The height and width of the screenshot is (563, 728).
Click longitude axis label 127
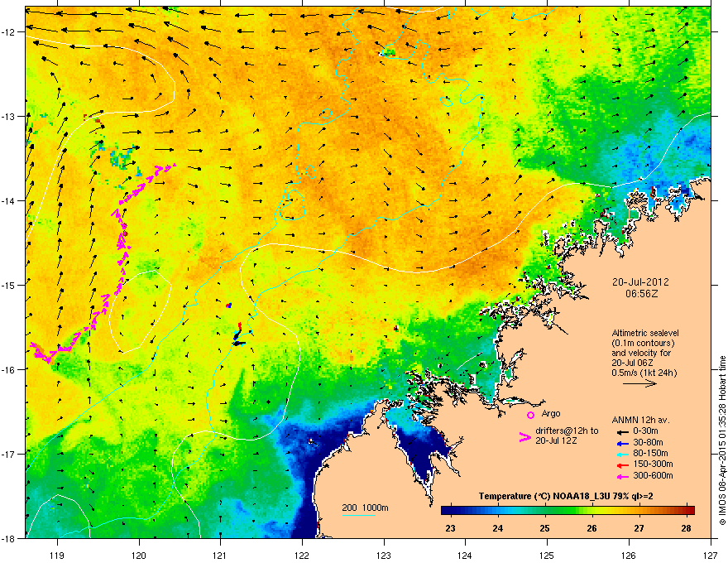pyautogui.click(x=711, y=555)
